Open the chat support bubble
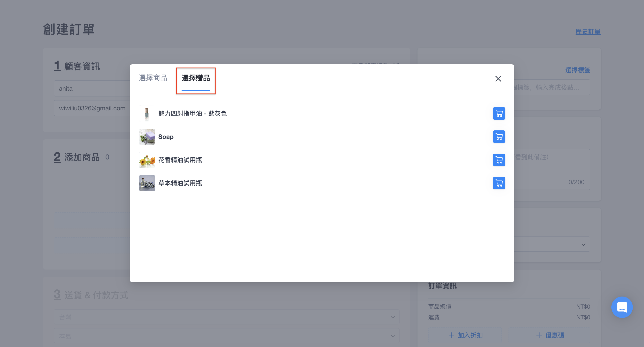 [x=622, y=307]
